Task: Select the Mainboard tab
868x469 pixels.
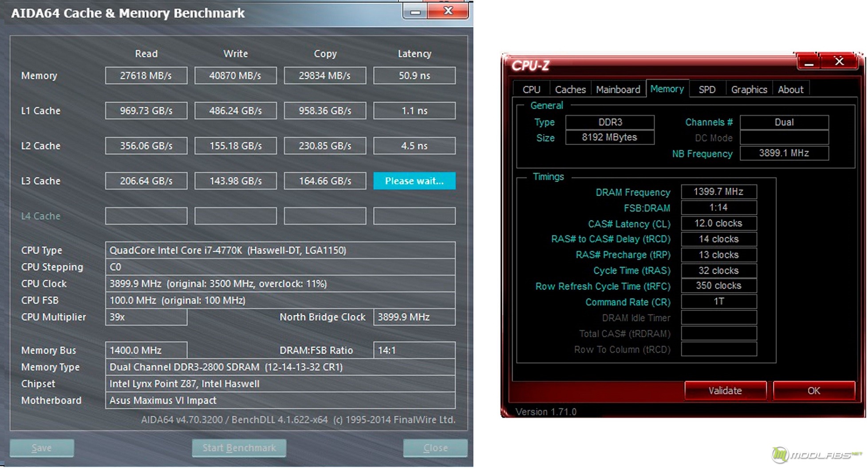Action: (x=618, y=89)
